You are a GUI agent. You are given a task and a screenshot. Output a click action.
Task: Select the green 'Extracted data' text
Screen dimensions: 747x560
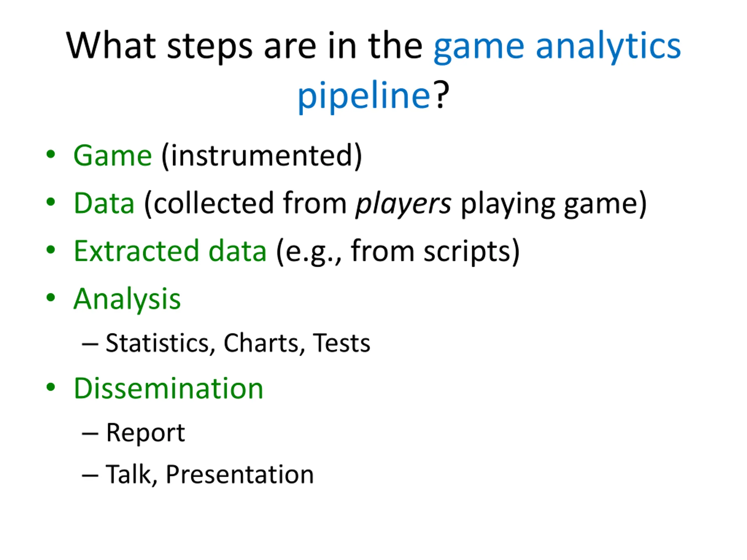(170, 251)
